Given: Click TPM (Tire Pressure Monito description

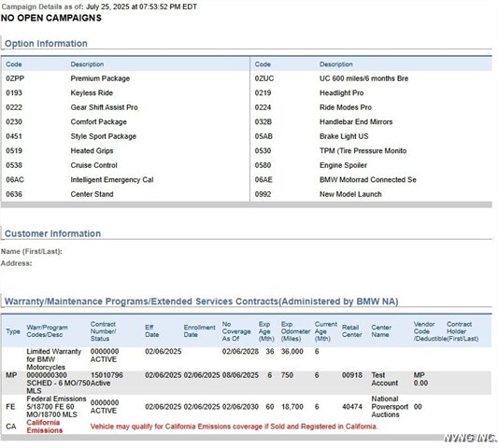Looking at the screenshot, I should point(363,150).
